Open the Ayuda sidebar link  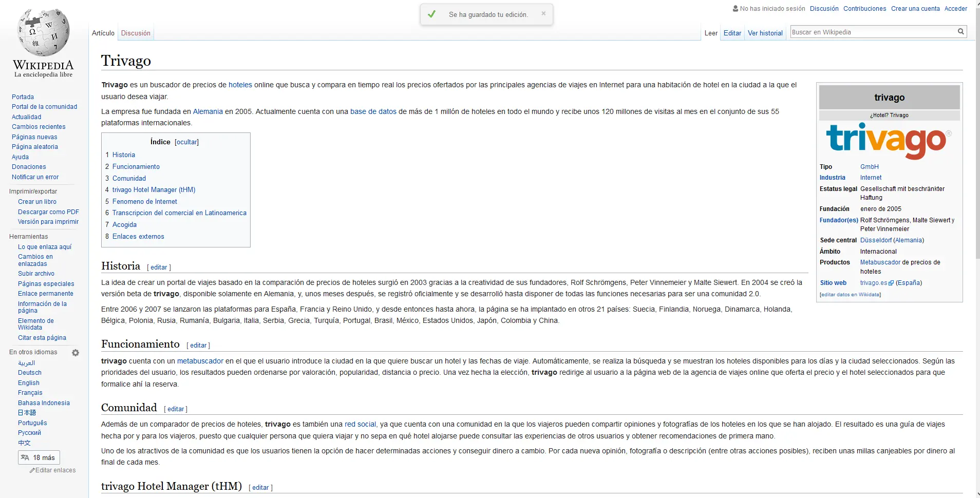click(21, 157)
